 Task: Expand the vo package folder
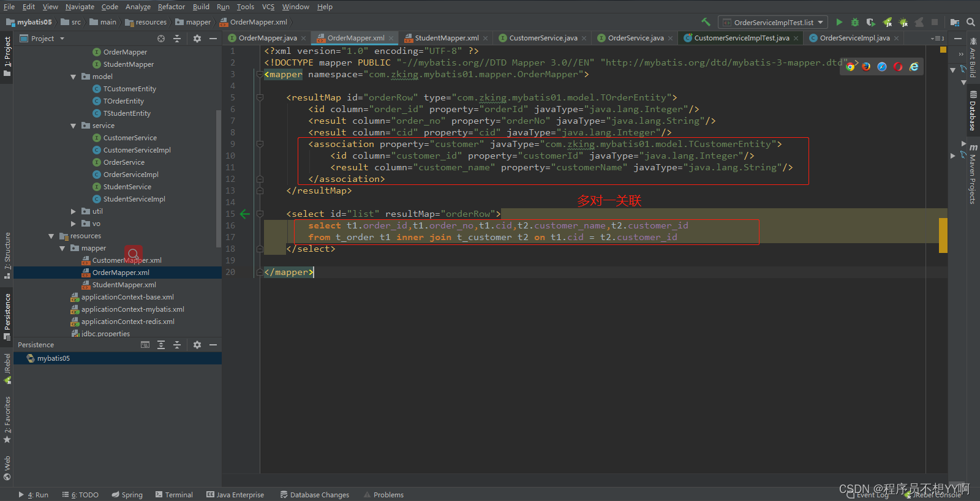(73, 224)
